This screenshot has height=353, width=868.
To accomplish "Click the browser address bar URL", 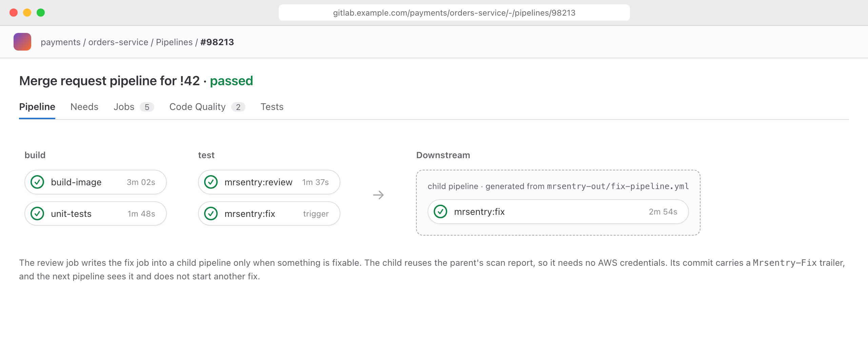I will click(x=454, y=13).
